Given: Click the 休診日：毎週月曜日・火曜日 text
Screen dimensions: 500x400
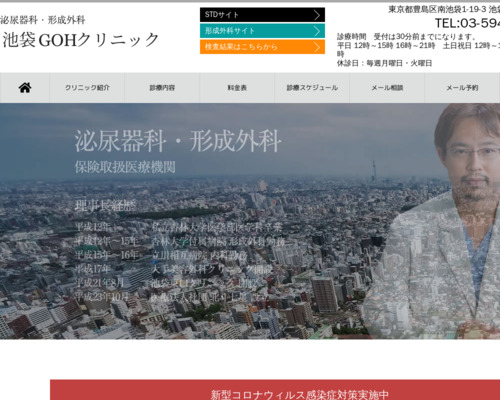Looking at the screenshot, I should [x=384, y=63].
